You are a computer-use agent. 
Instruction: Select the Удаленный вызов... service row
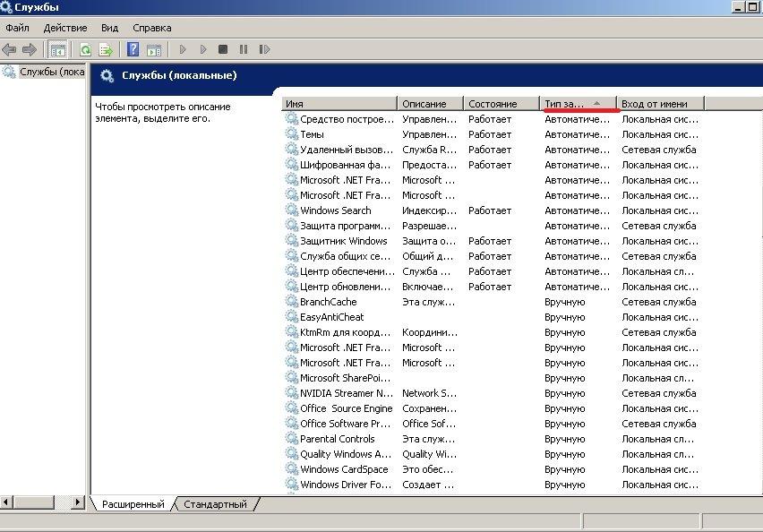pos(492,150)
